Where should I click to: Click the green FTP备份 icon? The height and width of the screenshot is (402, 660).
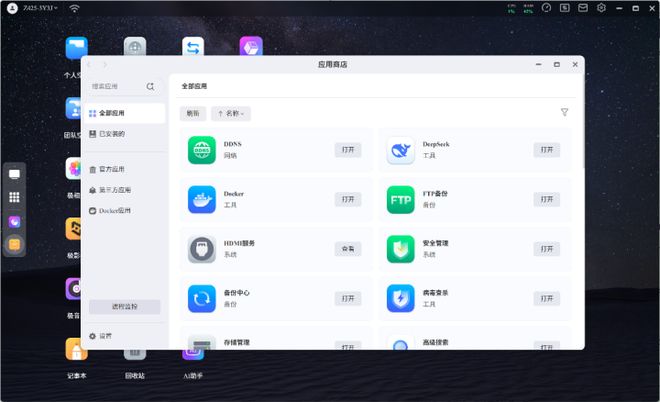(x=401, y=199)
